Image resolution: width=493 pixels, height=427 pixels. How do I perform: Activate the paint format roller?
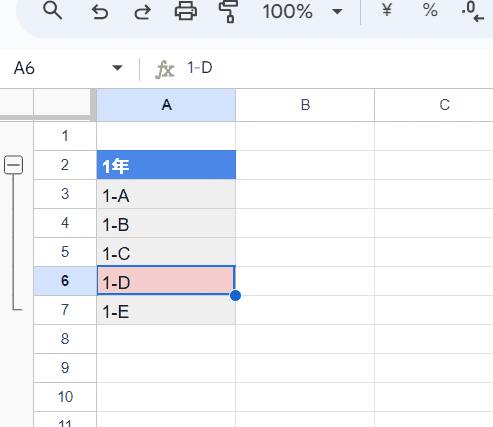point(228,11)
